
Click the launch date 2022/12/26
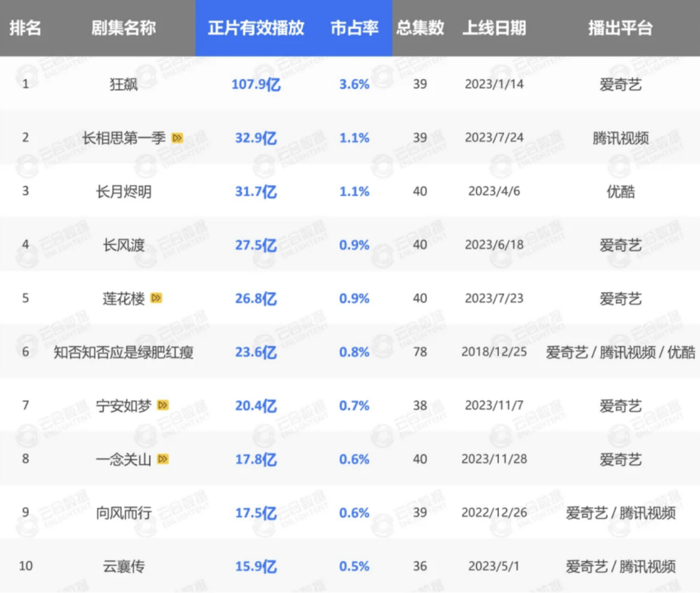coord(494,512)
